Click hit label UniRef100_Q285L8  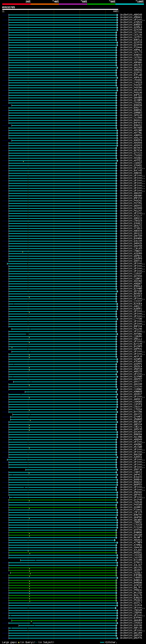131,27
